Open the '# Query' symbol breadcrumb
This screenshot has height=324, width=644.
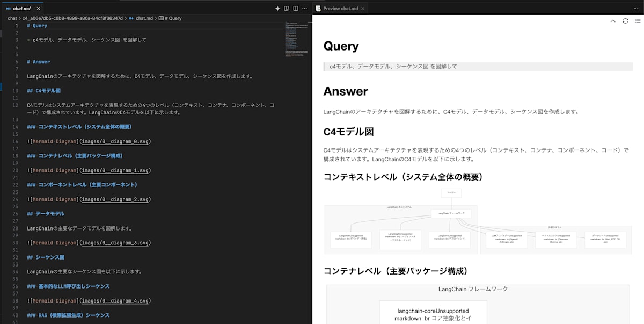point(170,18)
